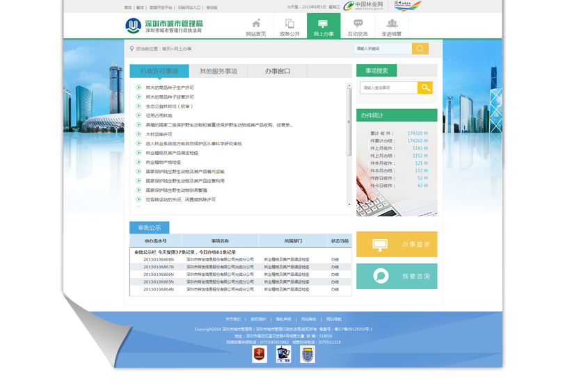The width and height of the screenshot is (563, 392).
Task: Click the 请输入查询事项 input field
Action: (x=388, y=88)
